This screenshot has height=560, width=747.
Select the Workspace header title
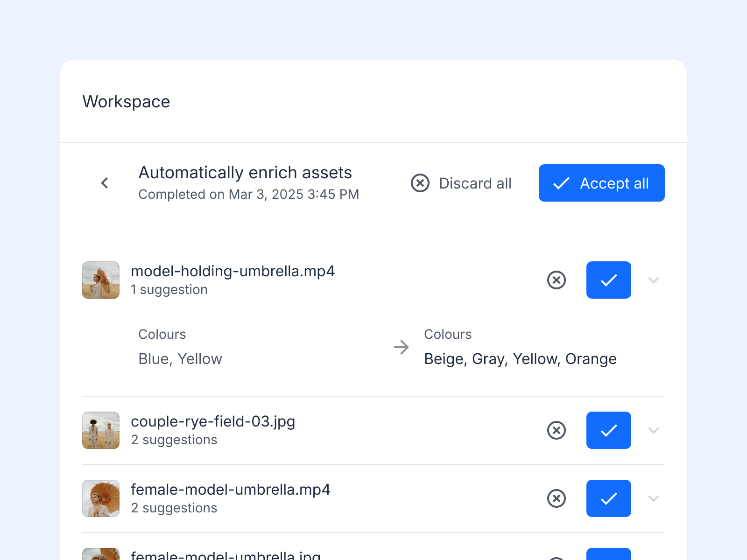126,102
